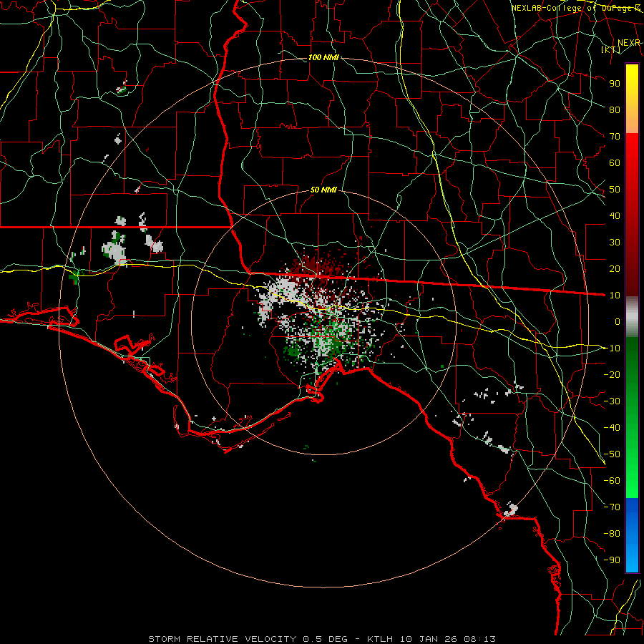
Task: Click the gray zero-velocity segment of the color bar
Action: click(x=632, y=317)
